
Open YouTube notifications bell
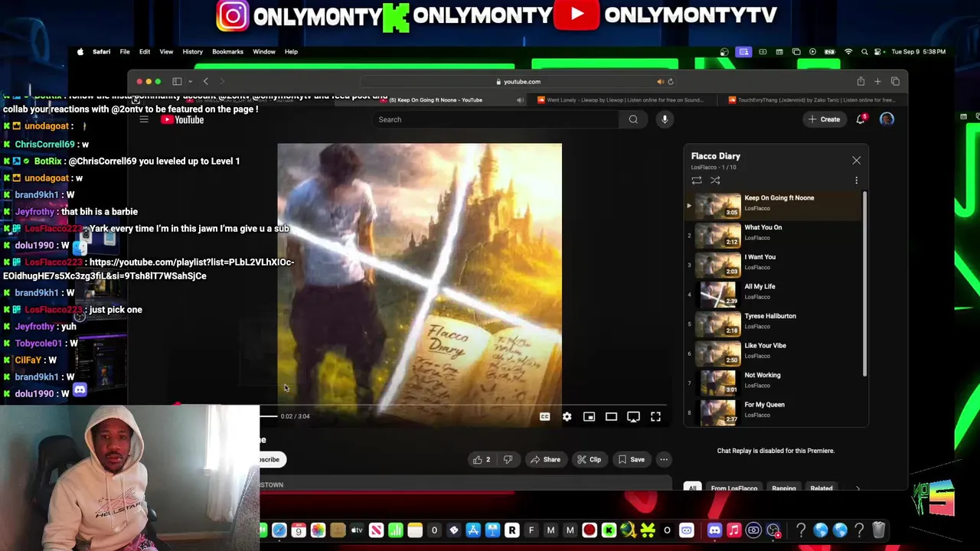[x=861, y=119]
